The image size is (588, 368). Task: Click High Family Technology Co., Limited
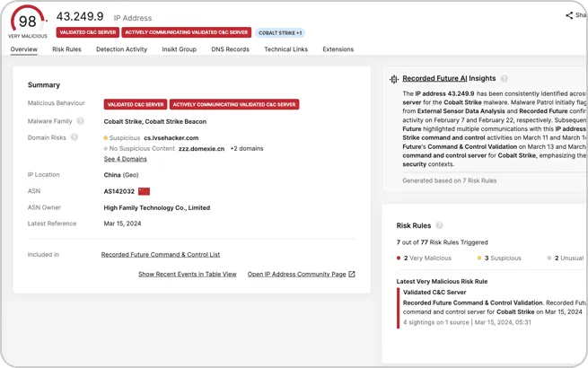tap(157, 208)
